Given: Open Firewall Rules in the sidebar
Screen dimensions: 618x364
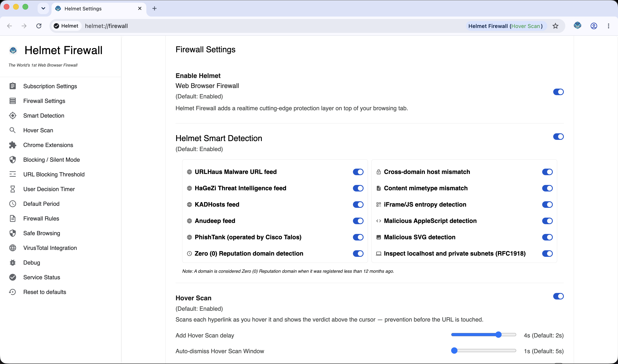Looking at the screenshot, I should (41, 219).
